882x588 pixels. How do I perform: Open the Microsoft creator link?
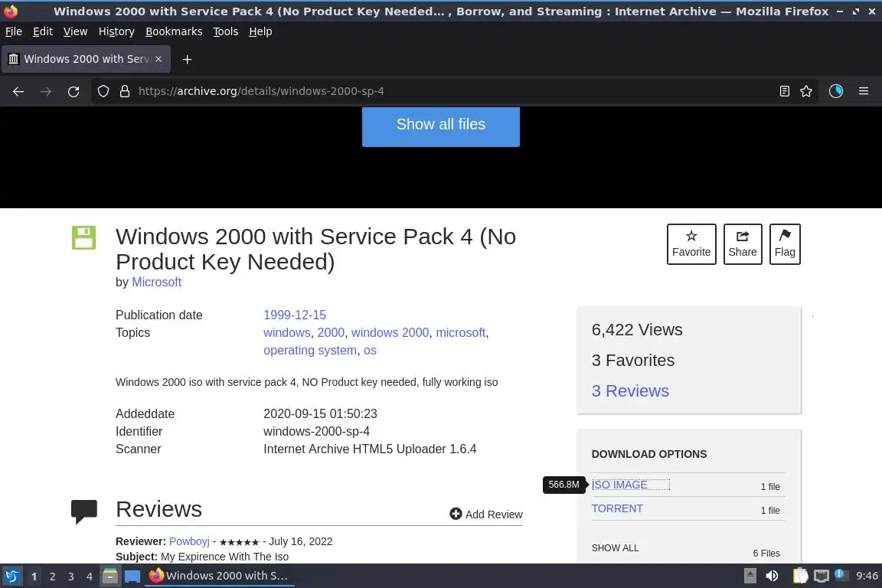point(156,283)
